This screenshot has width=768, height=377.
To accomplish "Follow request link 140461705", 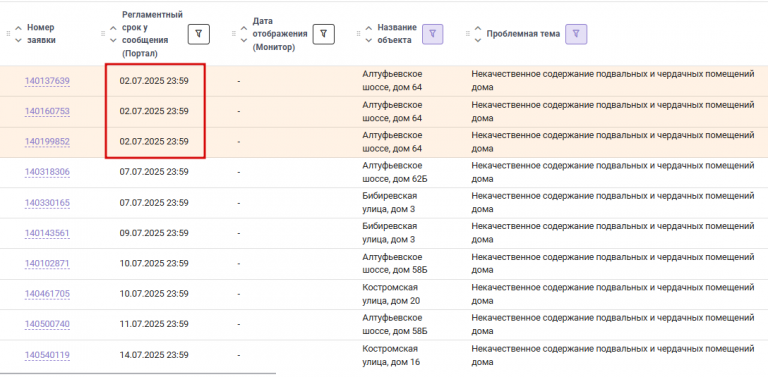I will pos(47,294).
